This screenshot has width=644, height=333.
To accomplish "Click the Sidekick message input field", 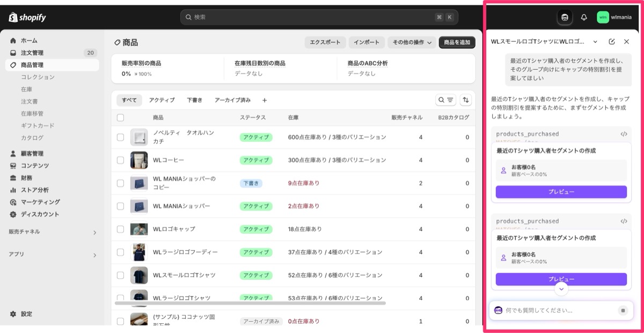I will [561, 310].
